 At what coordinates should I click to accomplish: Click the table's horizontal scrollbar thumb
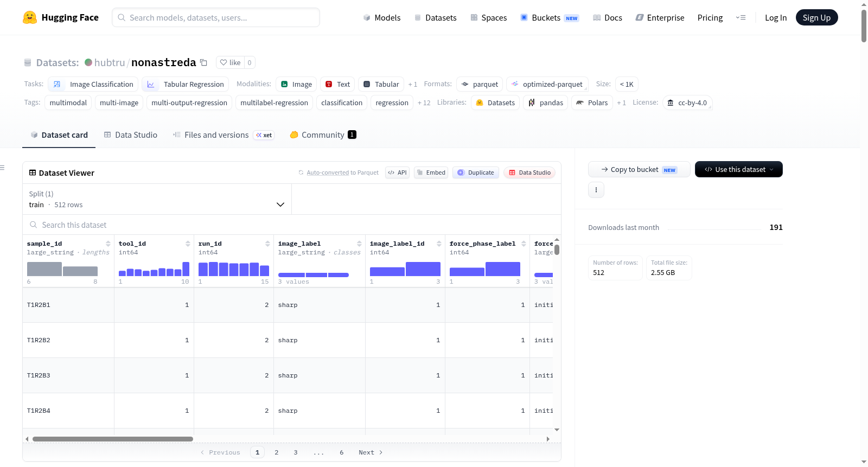pyautogui.click(x=113, y=439)
